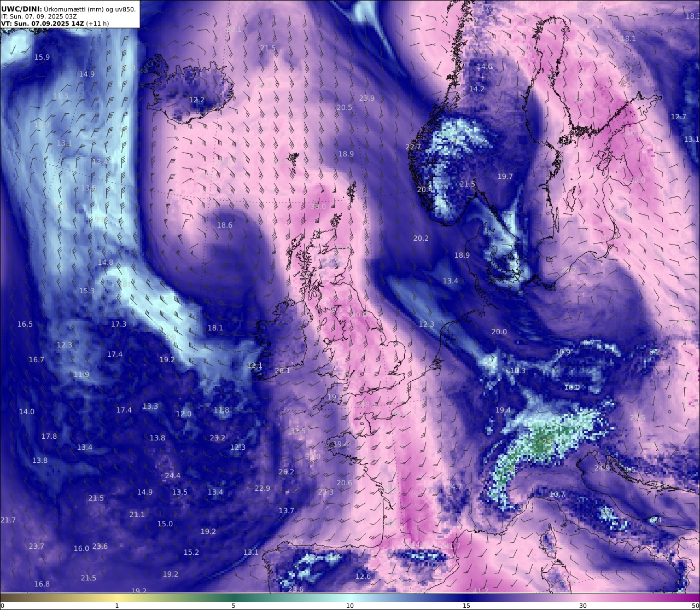
Task: Click the 14.2 value label
Action: point(477,89)
